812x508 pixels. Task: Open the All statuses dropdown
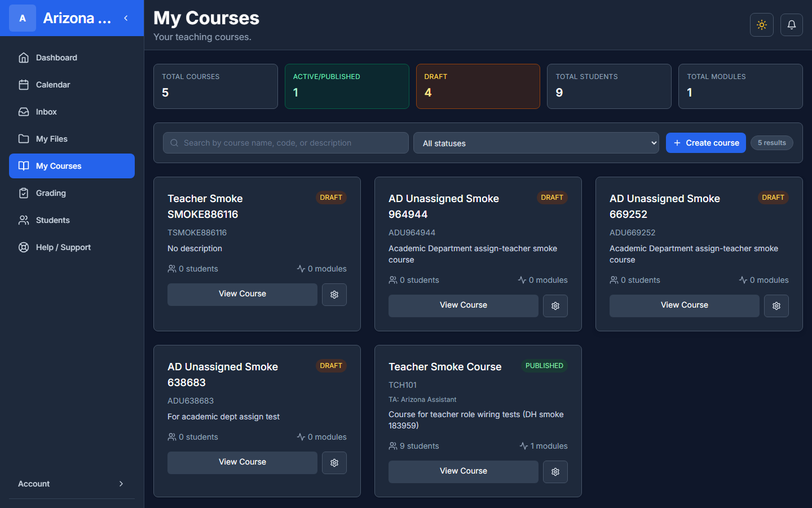click(x=536, y=143)
